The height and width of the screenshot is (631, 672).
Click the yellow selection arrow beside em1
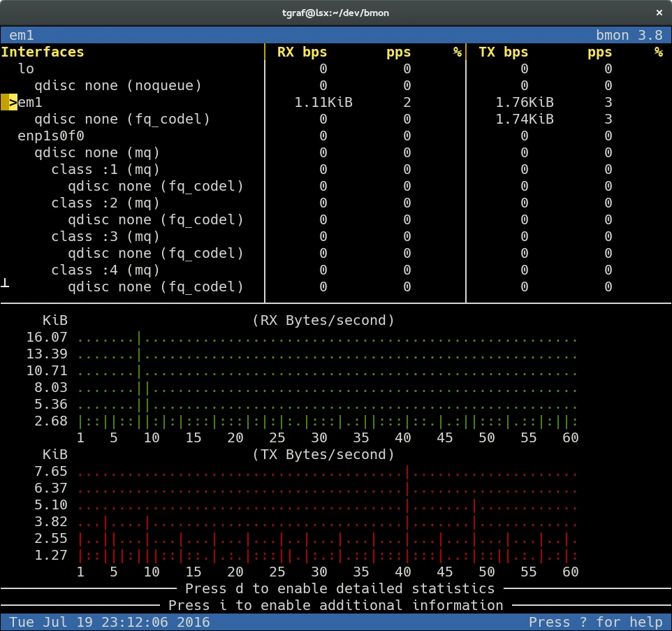(x=9, y=103)
